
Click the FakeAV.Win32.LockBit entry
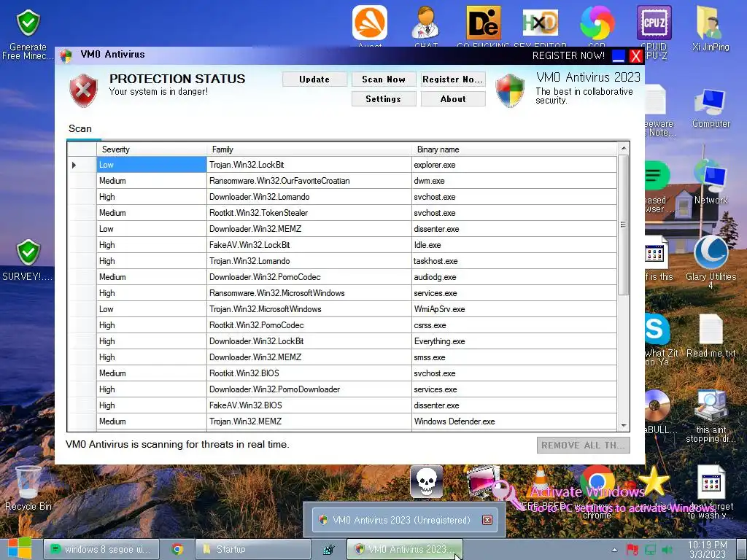pyautogui.click(x=309, y=245)
